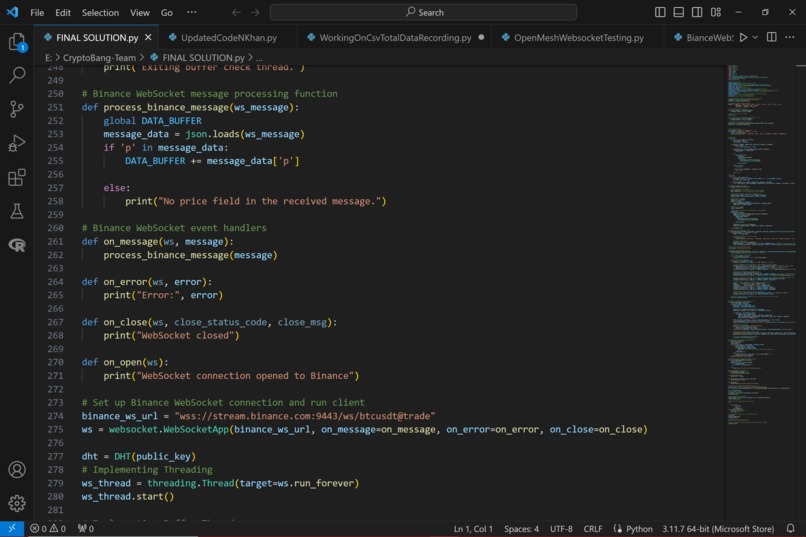Image resolution: width=806 pixels, height=537 pixels.
Task: Change indentation via Spaces: 4
Action: point(521,528)
